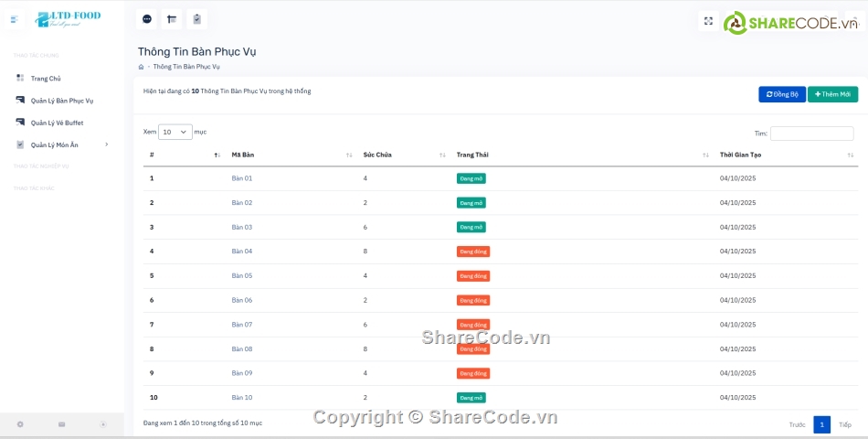This screenshot has width=868, height=439.
Task: Open the 'Xem' entries-per-page dropdown
Action: tap(175, 132)
